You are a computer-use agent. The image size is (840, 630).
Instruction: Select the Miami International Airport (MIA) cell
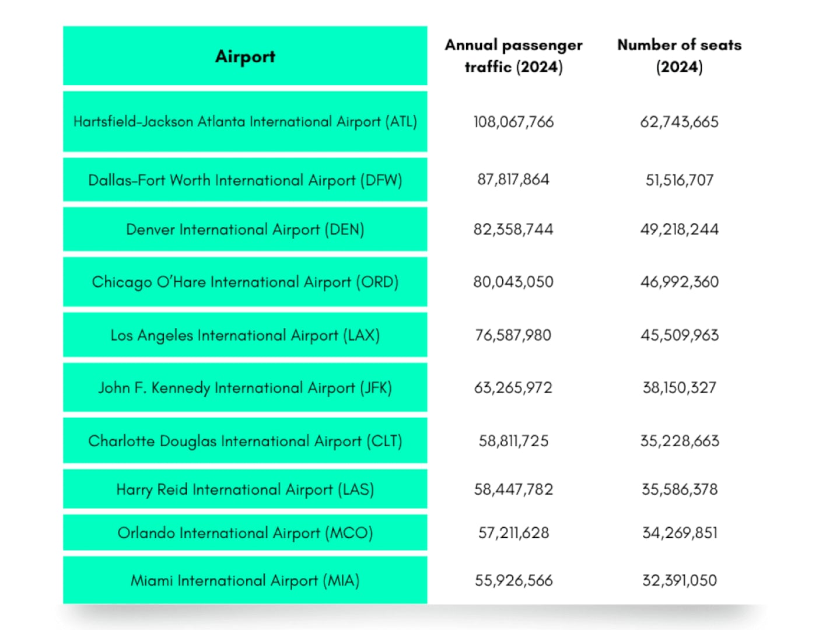tap(245, 580)
